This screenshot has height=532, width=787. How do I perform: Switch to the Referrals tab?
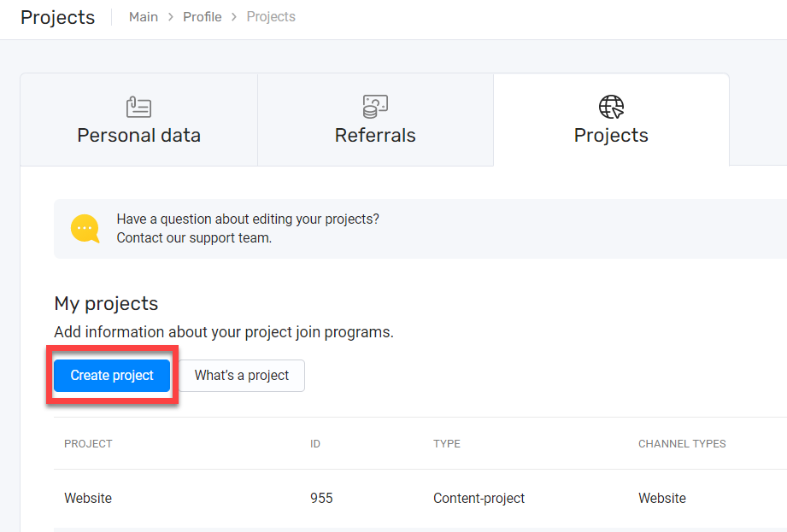pyautogui.click(x=375, y=120)
